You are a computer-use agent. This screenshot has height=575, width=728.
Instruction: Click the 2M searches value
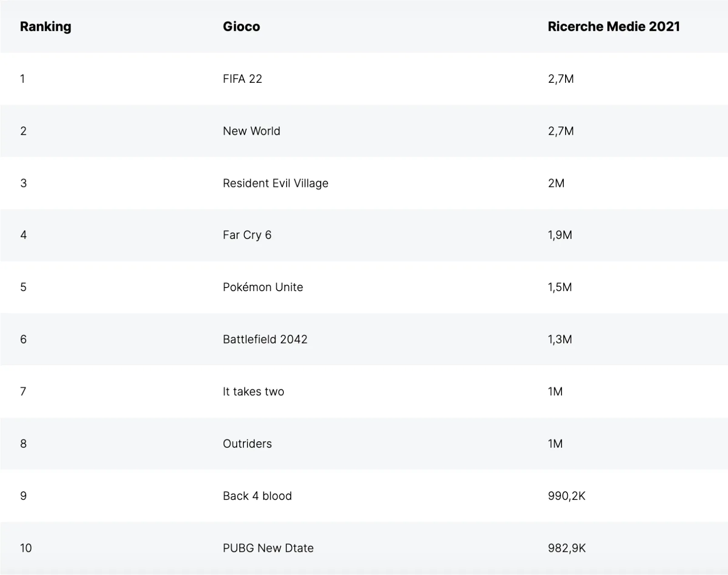pyautogui.click(x=556, y=183)
